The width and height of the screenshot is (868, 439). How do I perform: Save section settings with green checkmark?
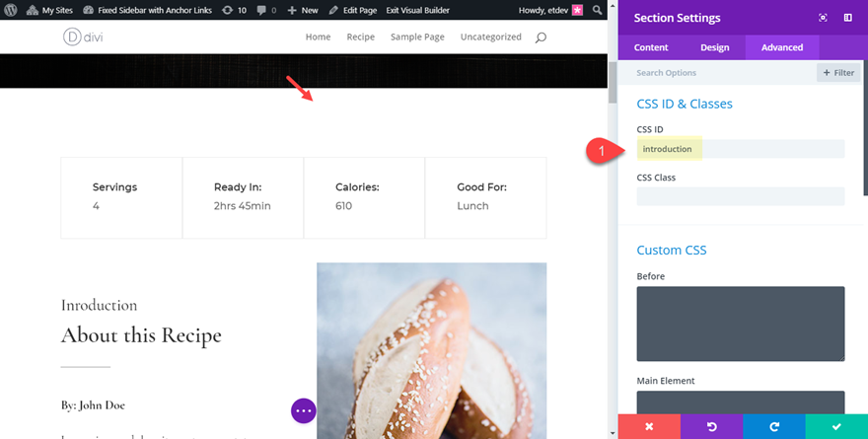(836, 426)
